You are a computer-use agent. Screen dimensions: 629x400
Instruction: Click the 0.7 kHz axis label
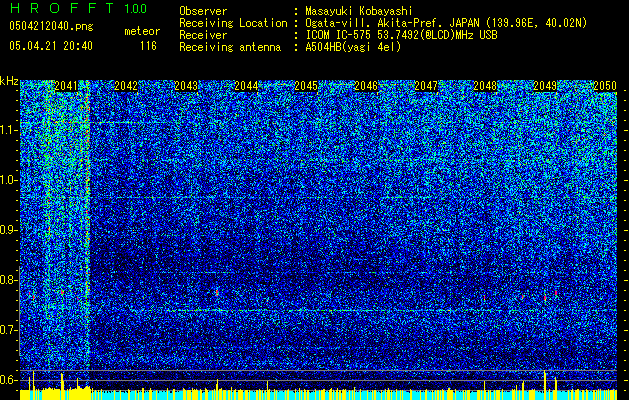click(x=9, y=330)
